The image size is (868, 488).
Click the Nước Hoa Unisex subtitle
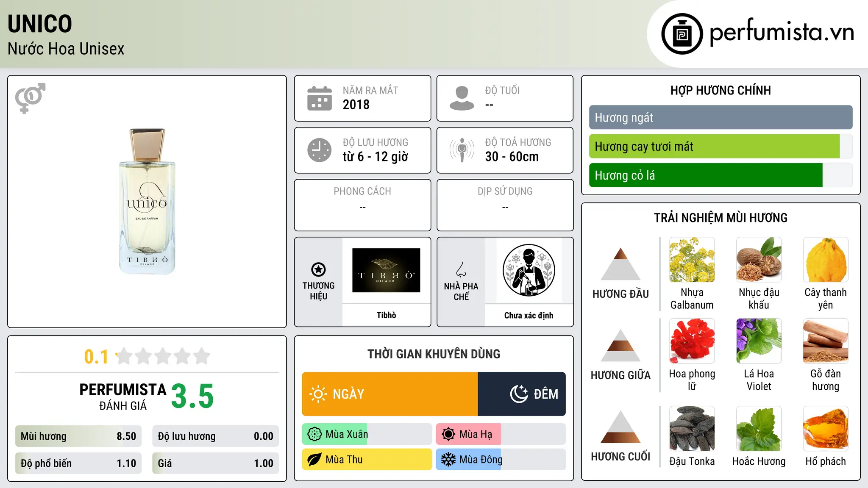66,49
